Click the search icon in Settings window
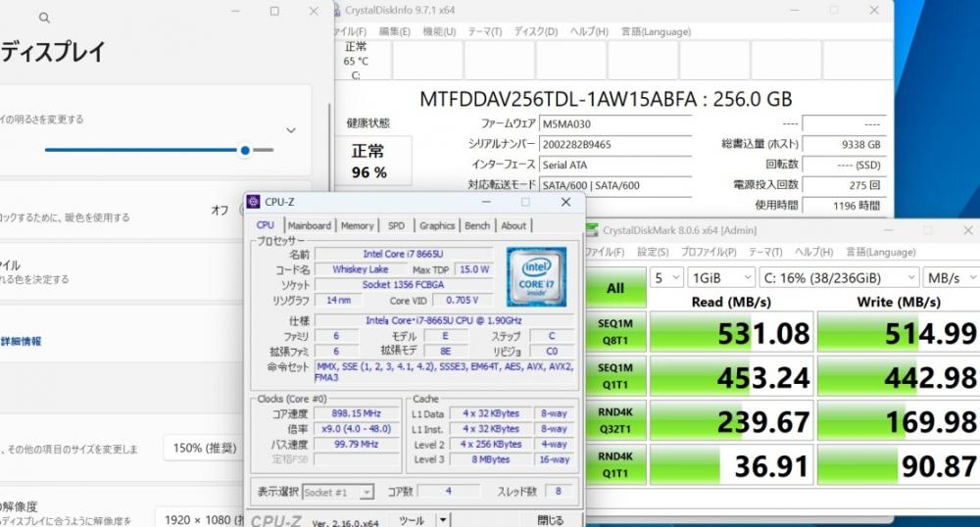Image resolution: width=980 pixels, height=527 pixels. click(x=44, y=18)
